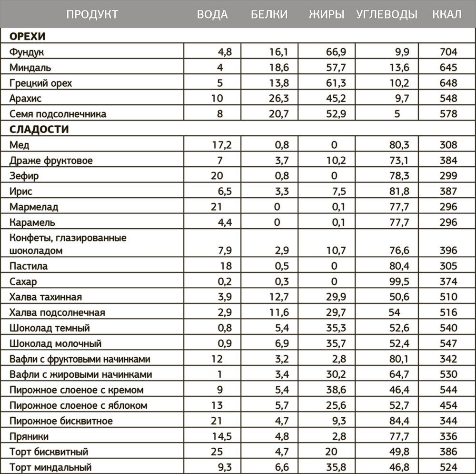
Task: Click water value 4,4 for Карамель
Action: (x=225, y=222)
